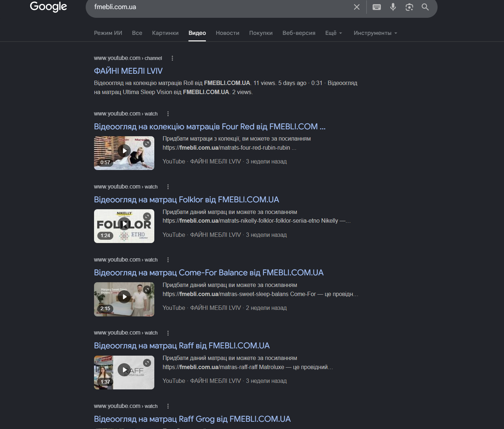Screen dimensions: 504x429
Task: Play the 1:37 Raff video preview
Action: click(124, 370)
